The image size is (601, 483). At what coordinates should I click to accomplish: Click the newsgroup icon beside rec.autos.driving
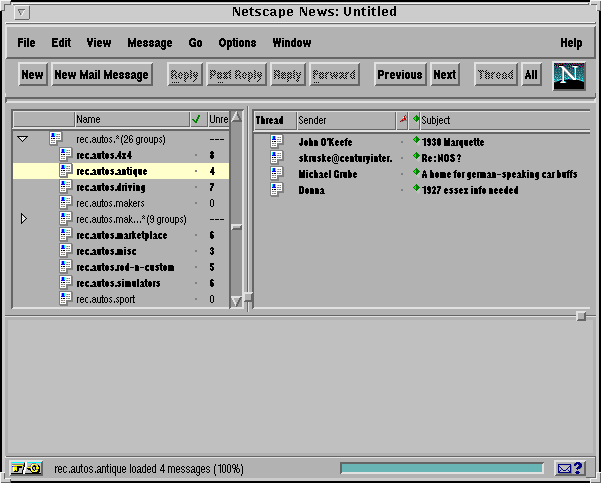coord(66,187)
